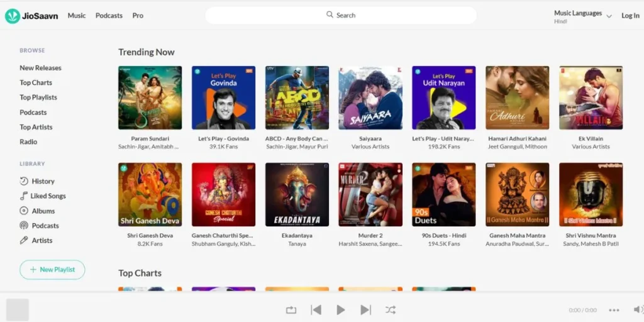Click the library Podcasts broadcast icon

coord(25,226)
